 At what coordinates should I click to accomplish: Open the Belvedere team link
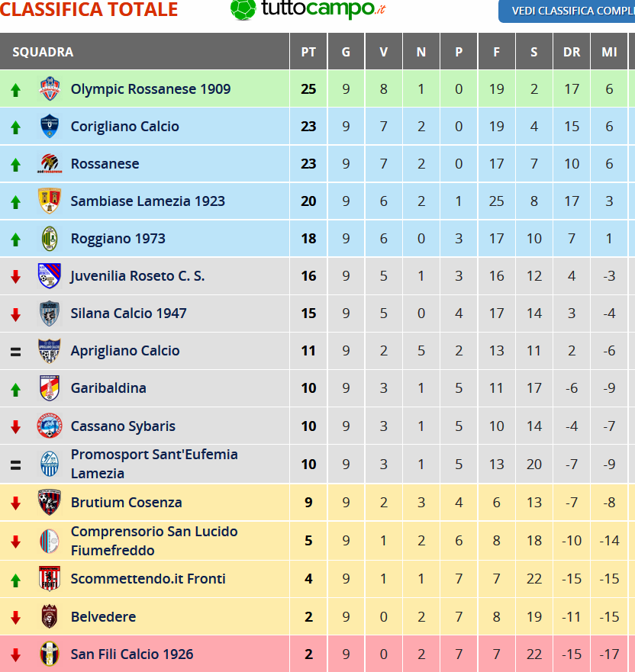tap(103, 617)
